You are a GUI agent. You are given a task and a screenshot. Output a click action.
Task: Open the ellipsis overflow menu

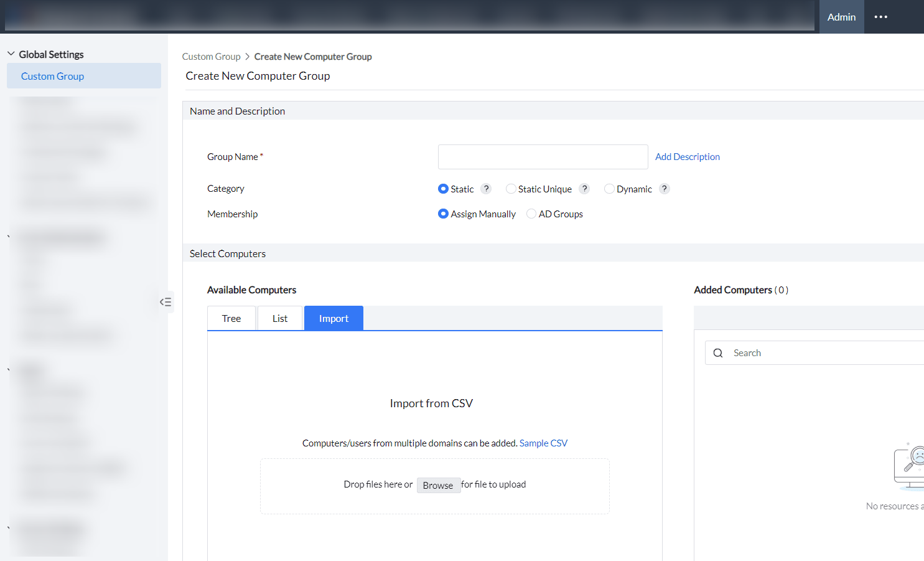point(880,17)
